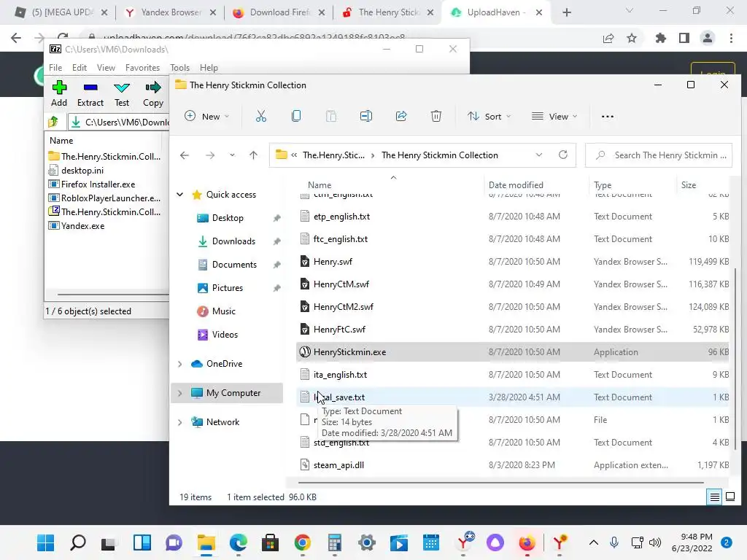Switch to the Yandex Browser tab
Image resolution: width=747 pixels, height=560 pixels.
coord(170,12)
